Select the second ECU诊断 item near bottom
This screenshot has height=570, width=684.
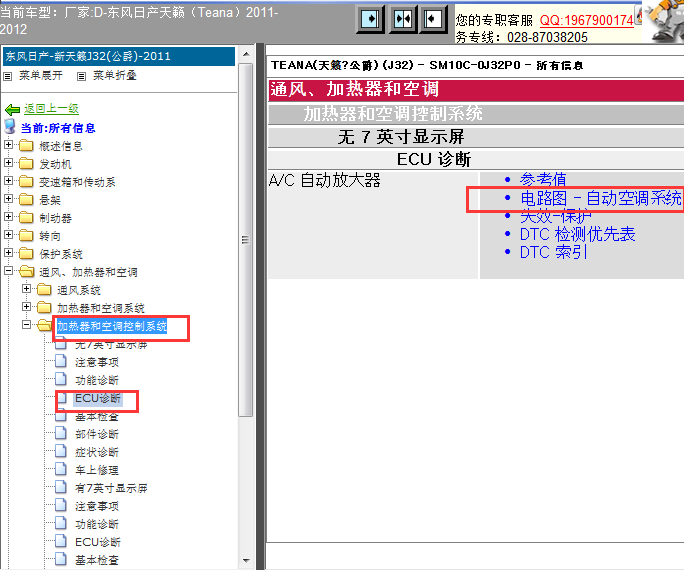point(98,542)
